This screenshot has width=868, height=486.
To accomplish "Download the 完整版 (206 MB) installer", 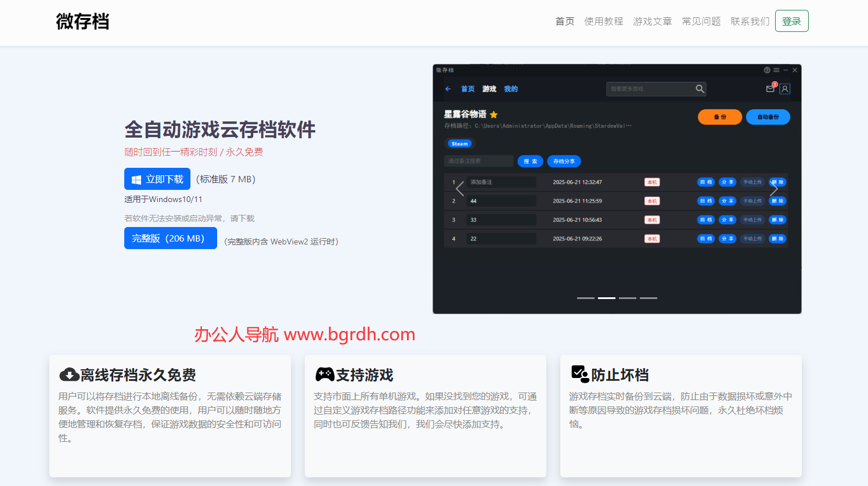I will [171, 238].
